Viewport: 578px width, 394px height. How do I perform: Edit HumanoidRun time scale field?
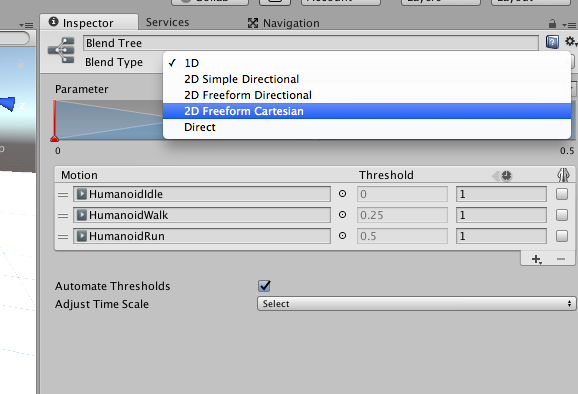[x=501, y=236]
